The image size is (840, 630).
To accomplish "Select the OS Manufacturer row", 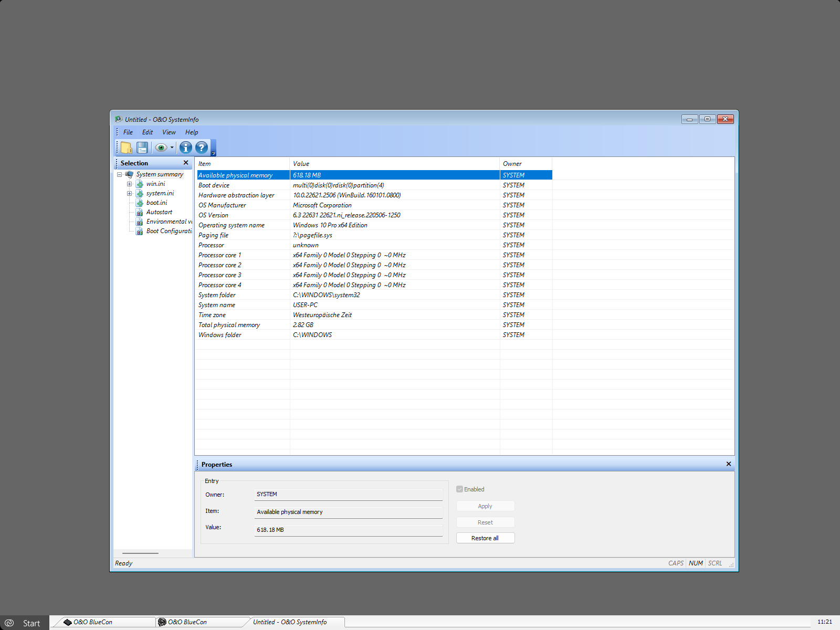I will (374, 205).
